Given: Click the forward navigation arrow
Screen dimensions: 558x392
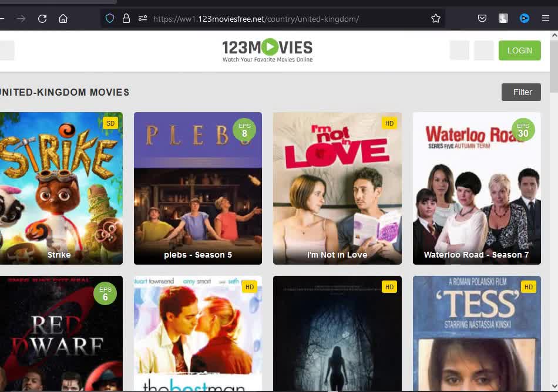Looking at the screenshot, I should (x=21, y=18).
